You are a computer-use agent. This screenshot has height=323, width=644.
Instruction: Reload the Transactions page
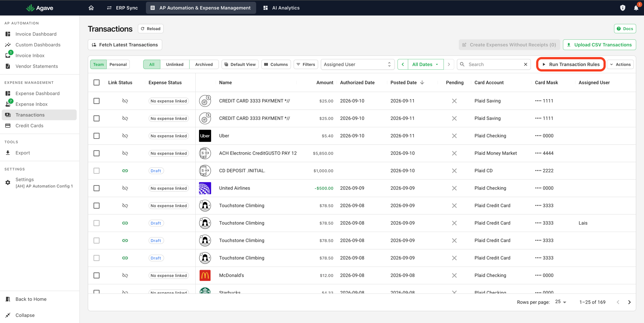151,29
